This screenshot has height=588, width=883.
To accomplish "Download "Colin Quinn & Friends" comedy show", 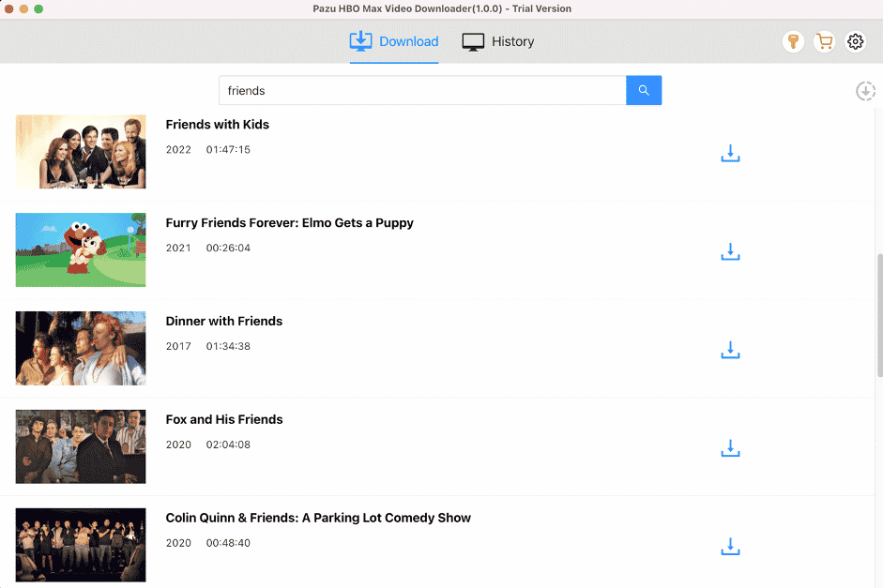I will coord(730,546).
